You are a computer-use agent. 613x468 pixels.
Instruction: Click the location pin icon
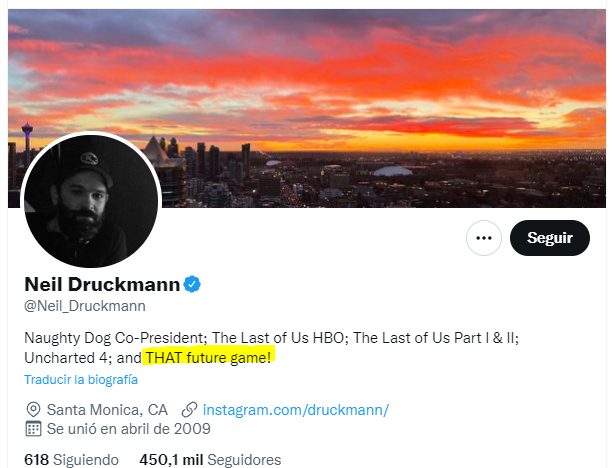click(33, 410)
